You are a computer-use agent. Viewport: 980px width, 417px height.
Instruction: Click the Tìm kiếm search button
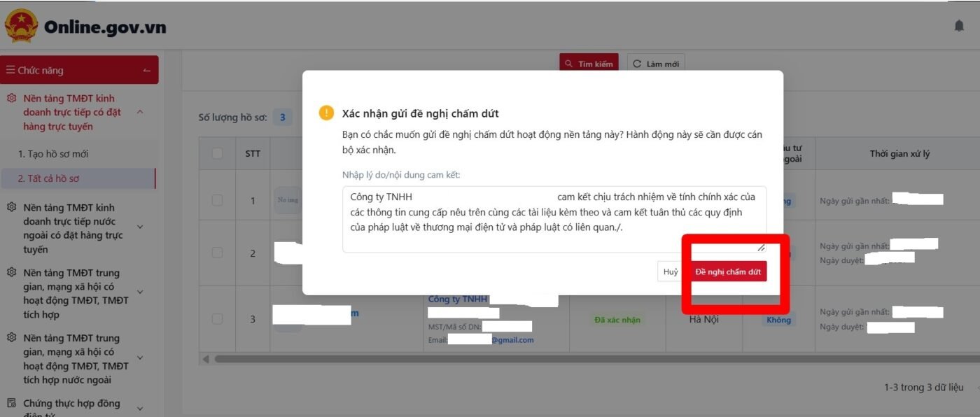coord(589,64)
